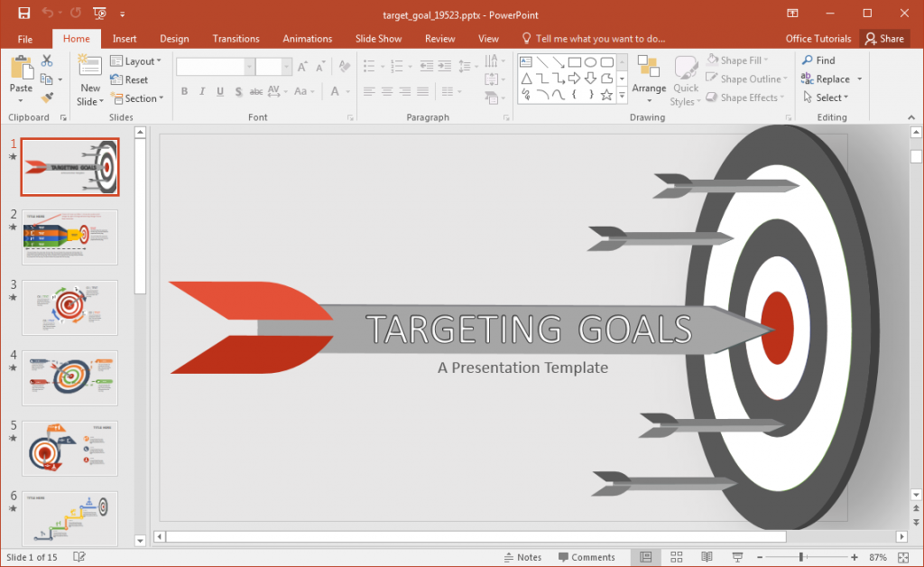Open the bulleted list icon
Viewport: 924px width, 567px height.
point(371,65)
